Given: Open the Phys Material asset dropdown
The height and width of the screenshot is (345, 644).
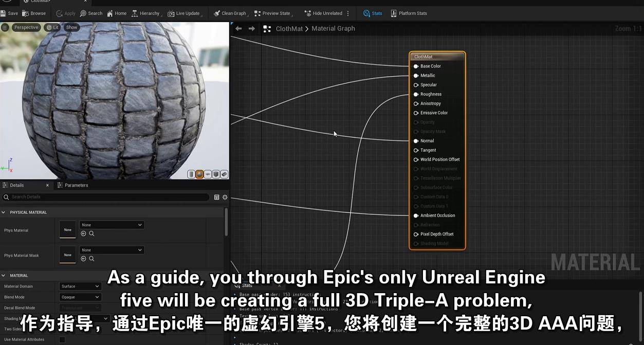Looking at the screenshot, I should 112,225.
